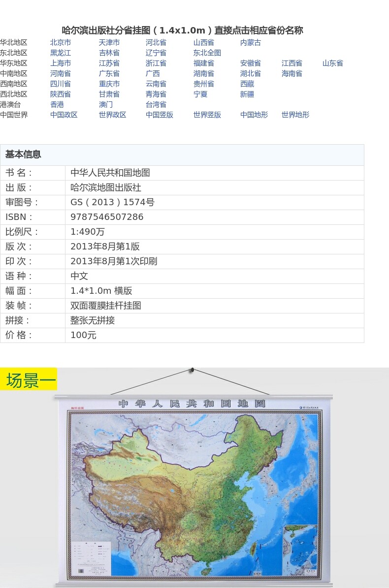Open the 天津市 map link
The width and height of the screenshot is (389, 588).
(x=109, y=42)
